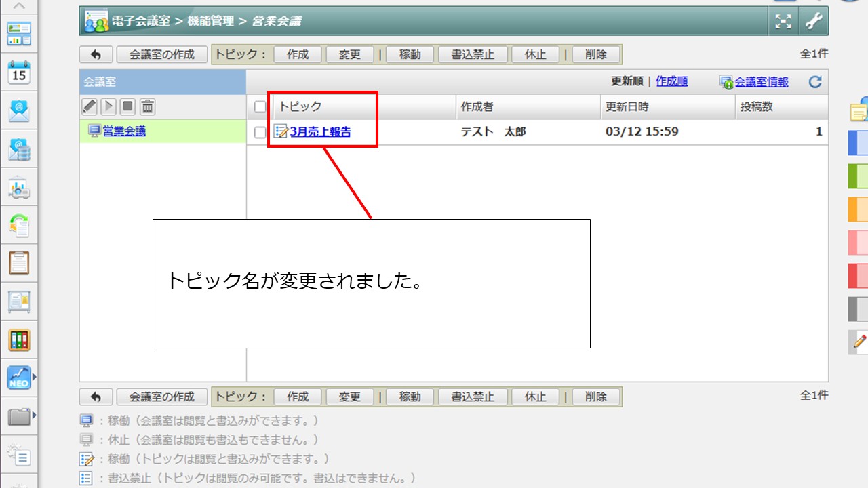Refresh the topic list with the reload icon
The width and height of the screenshot is (868, 488).
point(815,82)
